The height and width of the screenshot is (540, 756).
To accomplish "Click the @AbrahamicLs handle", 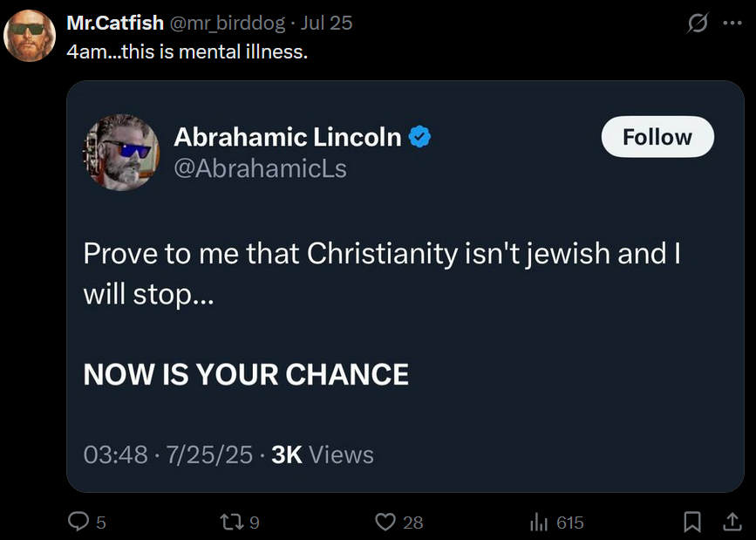I will (x=260, y=167).
